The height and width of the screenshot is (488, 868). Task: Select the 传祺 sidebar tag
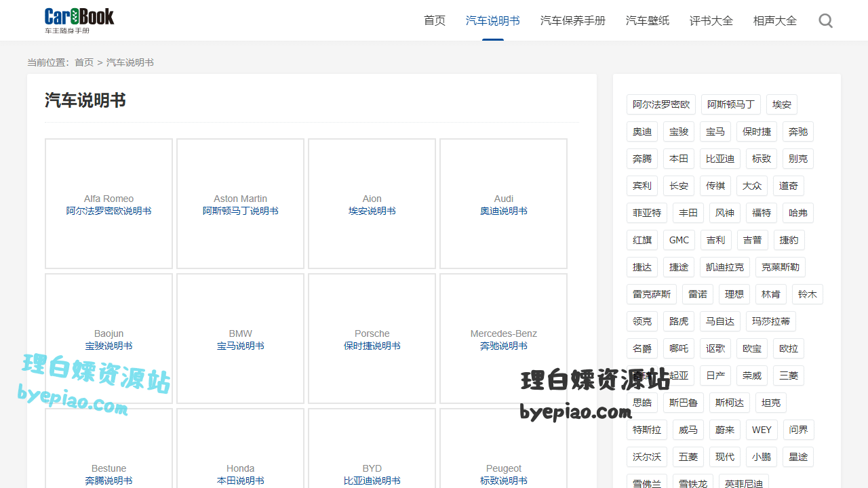coord(715,186)
